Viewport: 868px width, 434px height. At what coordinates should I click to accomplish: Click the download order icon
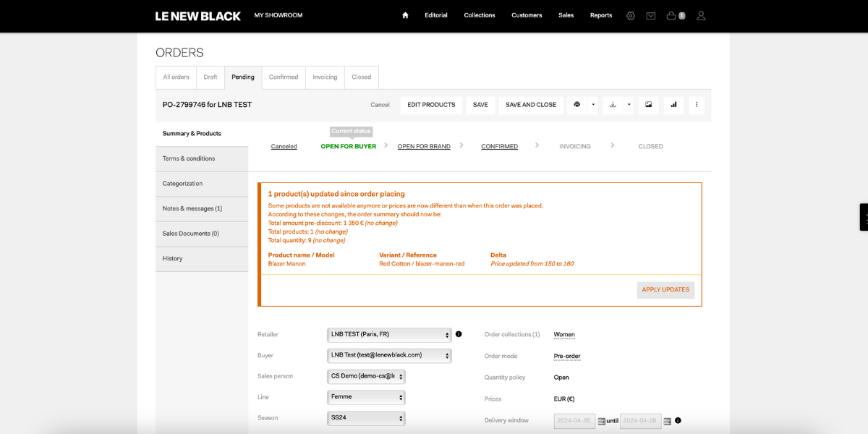(613, 105)
